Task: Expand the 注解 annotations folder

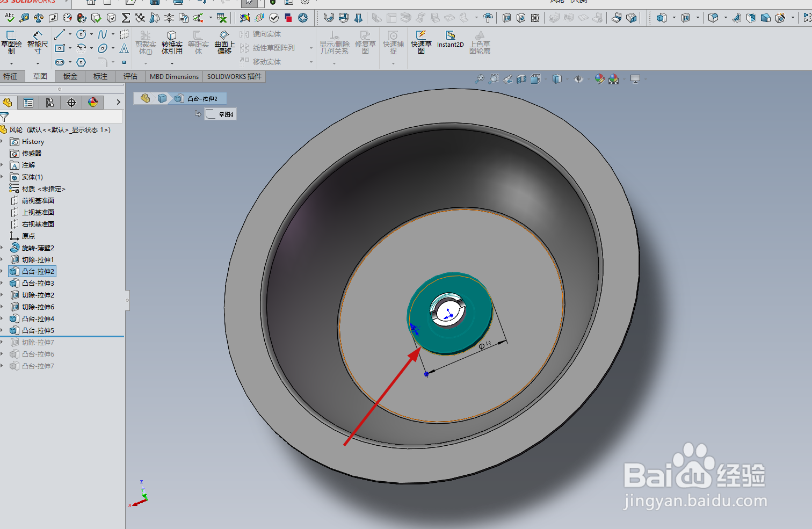Action: pos(3,165)
